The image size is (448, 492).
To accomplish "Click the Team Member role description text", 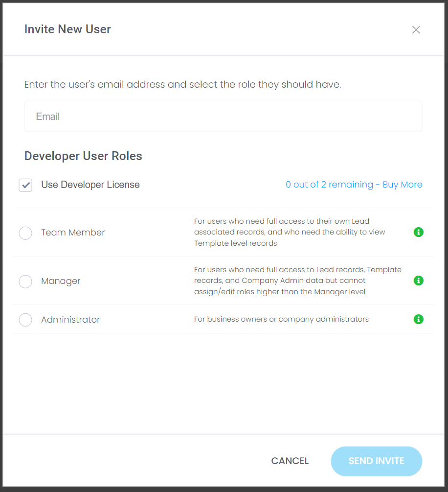I will (290, 232).
